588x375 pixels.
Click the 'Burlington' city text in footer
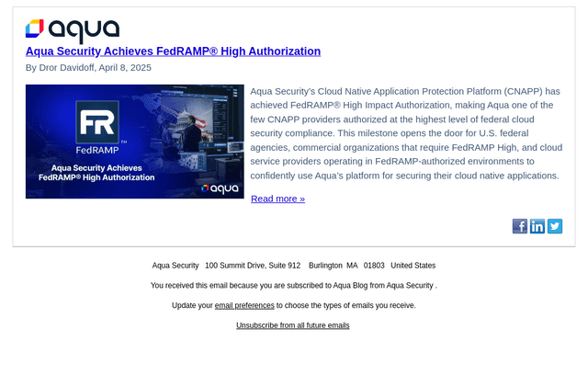pyautogui.click(x=325, y=266)
